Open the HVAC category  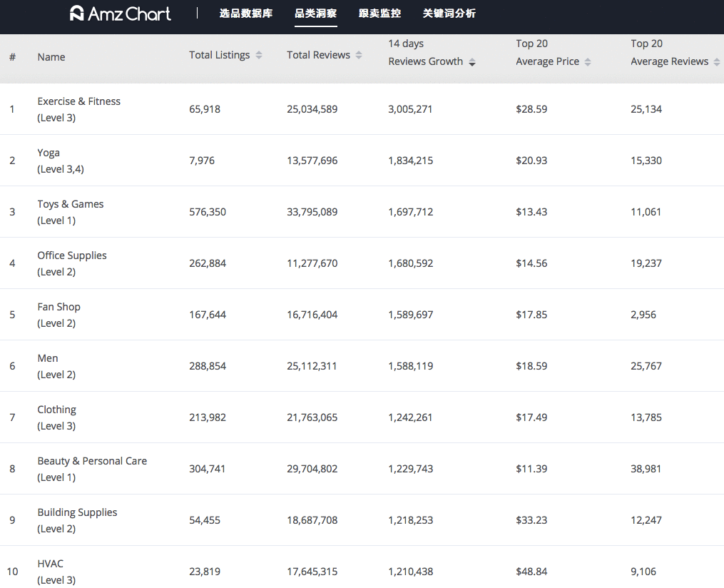tap(51, 564)
